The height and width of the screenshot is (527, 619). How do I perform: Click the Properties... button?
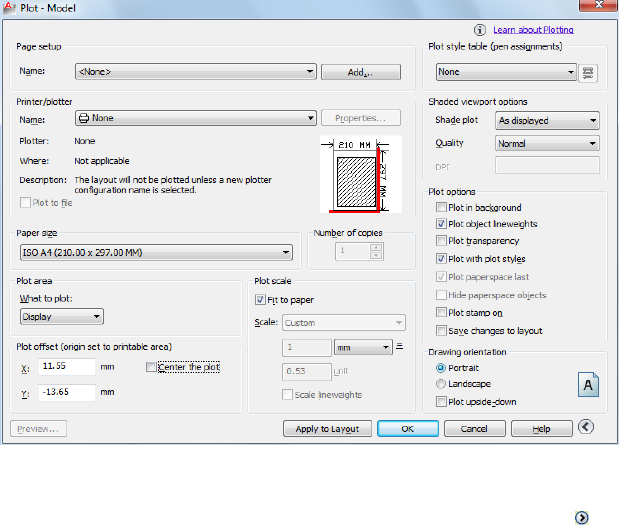click(x=361, y=118)
